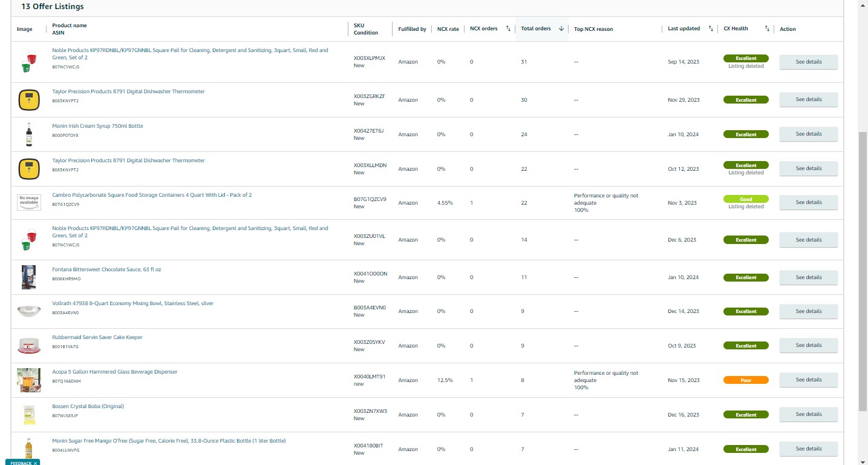The width and height of the screenshot is (868, 465).
Task: See details for Rubbermaid Cake Keeper
Action: [808, 345]
